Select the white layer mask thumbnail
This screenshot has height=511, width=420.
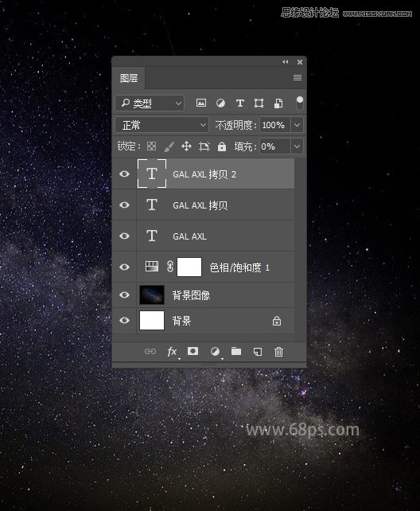pyautogui.click(x=189, y=267)
